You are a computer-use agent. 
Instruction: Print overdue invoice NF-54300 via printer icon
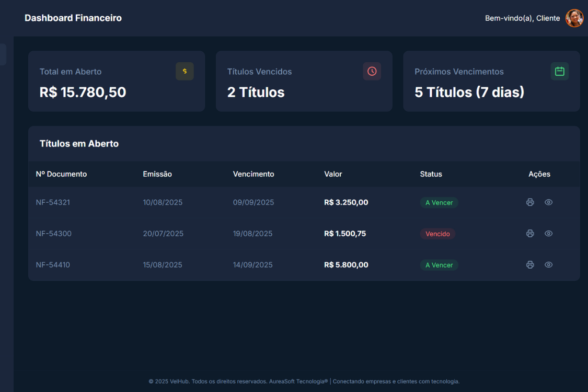(x=530, y=233)
